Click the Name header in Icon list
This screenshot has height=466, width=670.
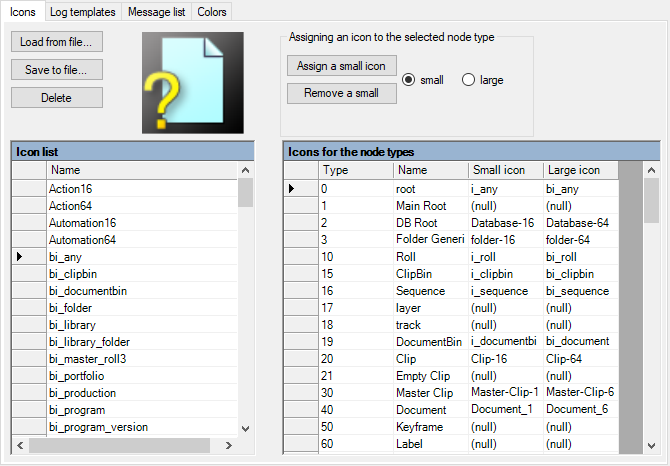coord(140,170)
